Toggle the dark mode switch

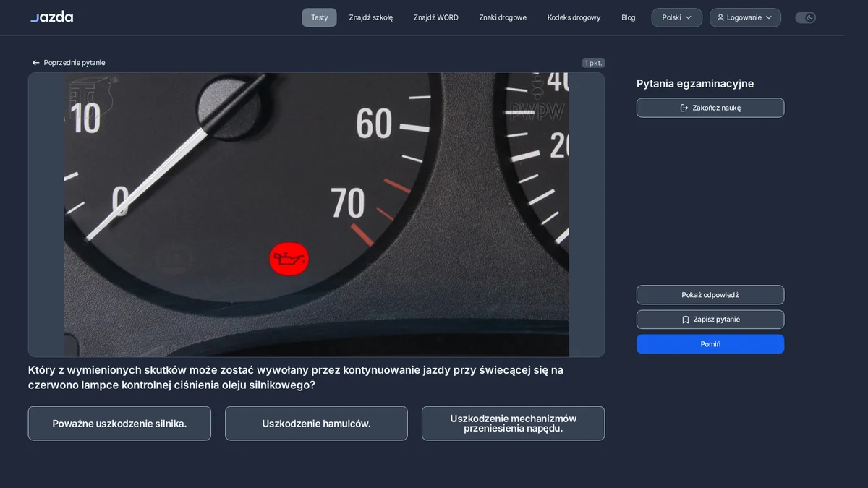[x=805, y=17]
